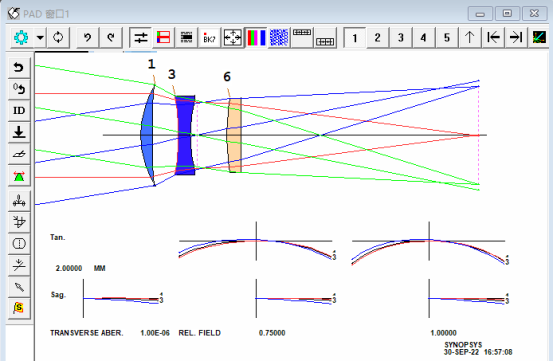Click the blue lens element 1
This screenshot has width=554, height=362.
point(148,135)
